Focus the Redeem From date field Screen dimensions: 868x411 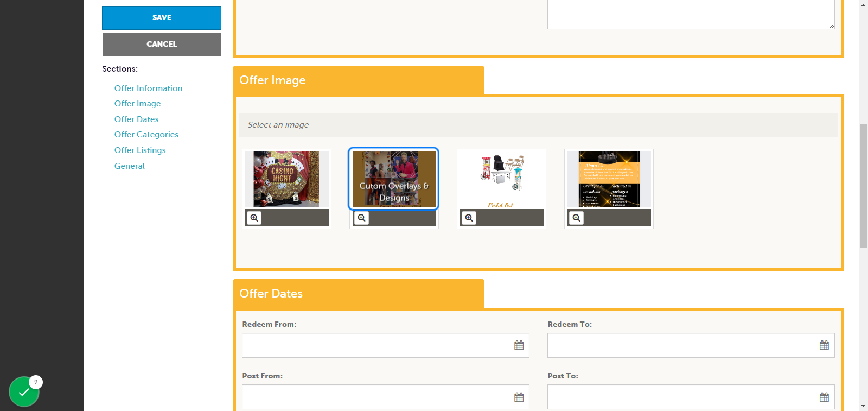click(x=385, y=345)
